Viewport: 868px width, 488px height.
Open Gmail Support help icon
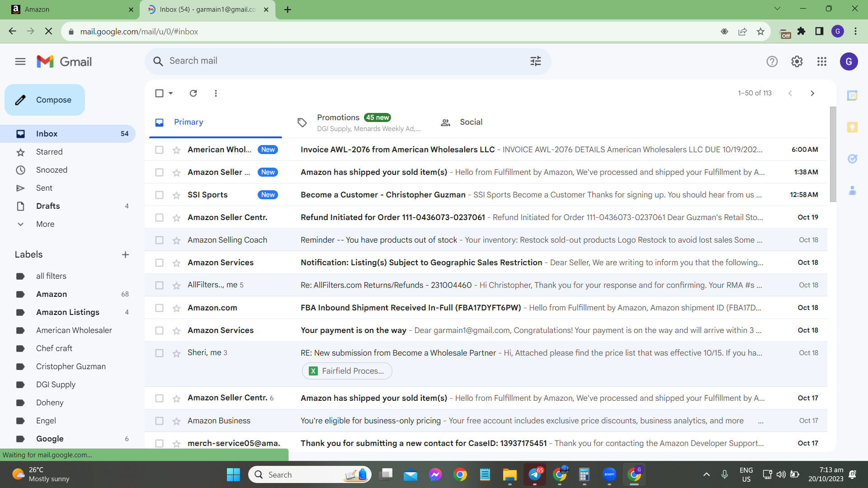772,61
